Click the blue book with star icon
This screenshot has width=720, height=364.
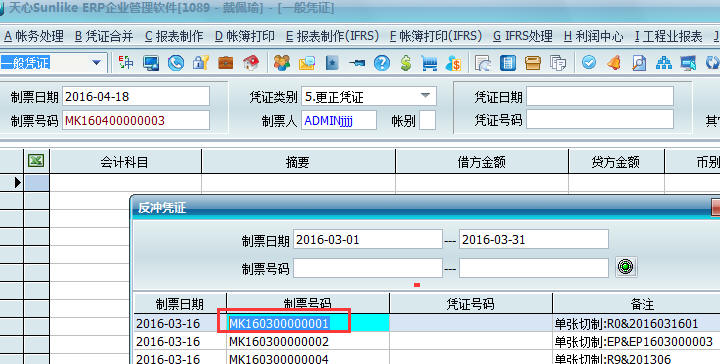332,63
